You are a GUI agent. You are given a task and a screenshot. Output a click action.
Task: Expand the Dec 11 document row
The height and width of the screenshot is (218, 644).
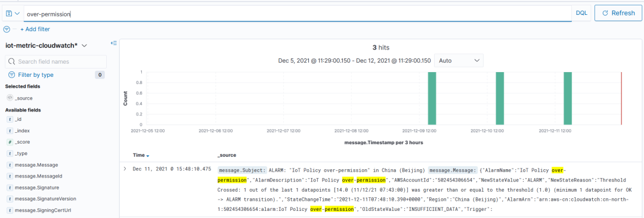(125, 169)
